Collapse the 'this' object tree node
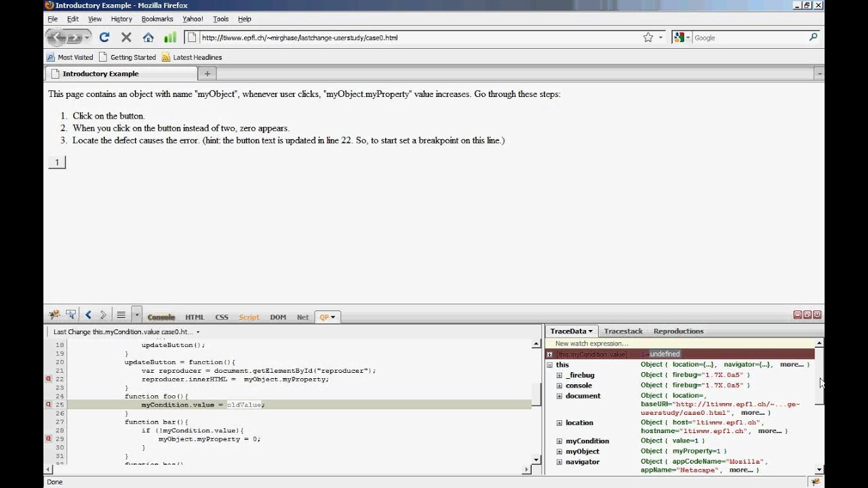This screenshot has width=868, height=488. [550, 365]
